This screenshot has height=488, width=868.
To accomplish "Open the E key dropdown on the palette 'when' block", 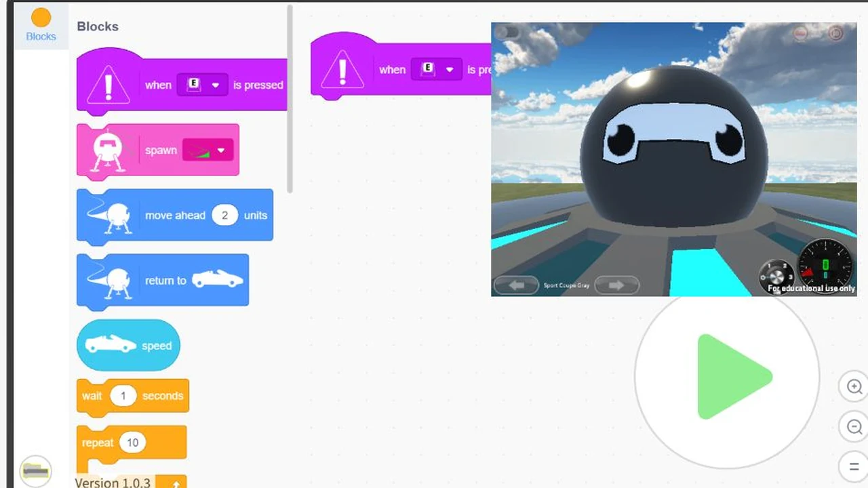I will pyautogui.click(x=203, y=85).
